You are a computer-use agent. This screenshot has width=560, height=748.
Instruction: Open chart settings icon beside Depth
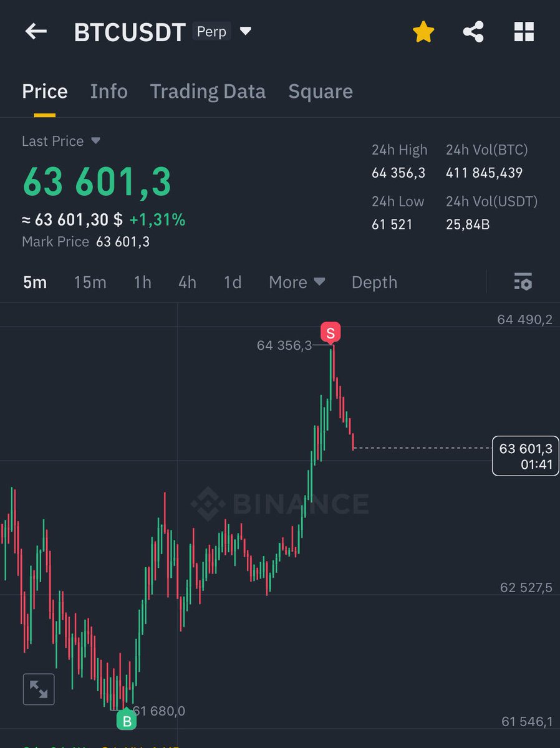coord(523,282)
